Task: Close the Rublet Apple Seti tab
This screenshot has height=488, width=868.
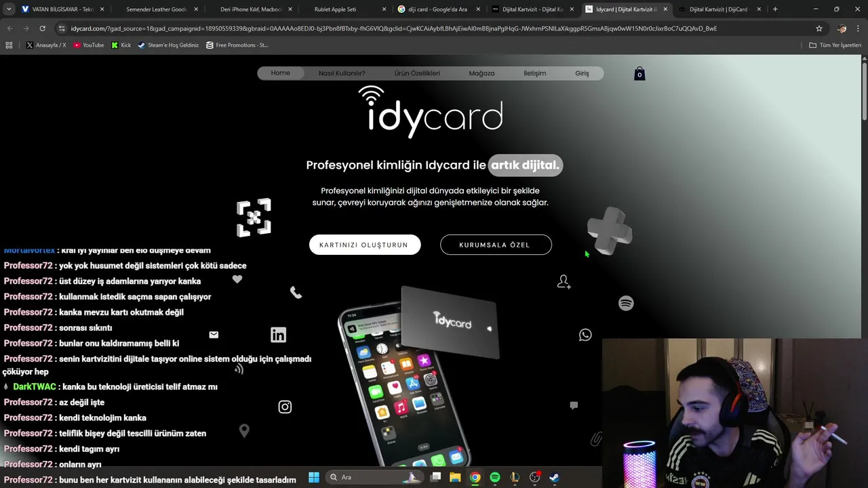Action: point(383,9)
